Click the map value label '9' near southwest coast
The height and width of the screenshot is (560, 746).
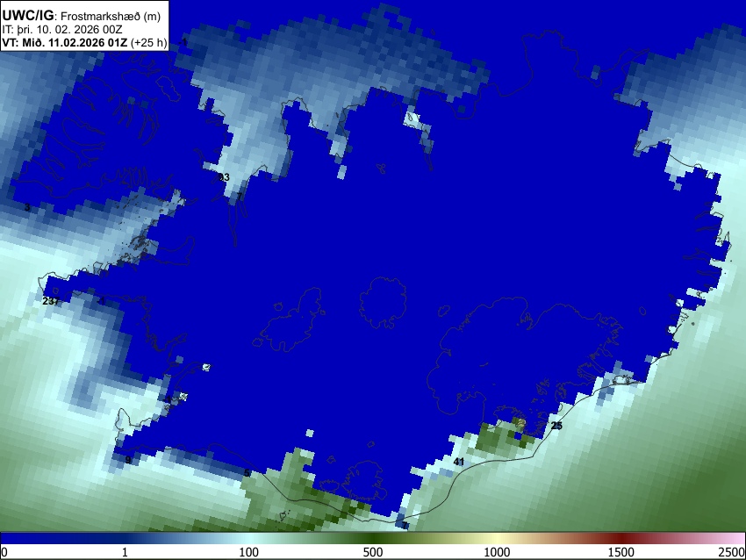[x=127, y=460]
